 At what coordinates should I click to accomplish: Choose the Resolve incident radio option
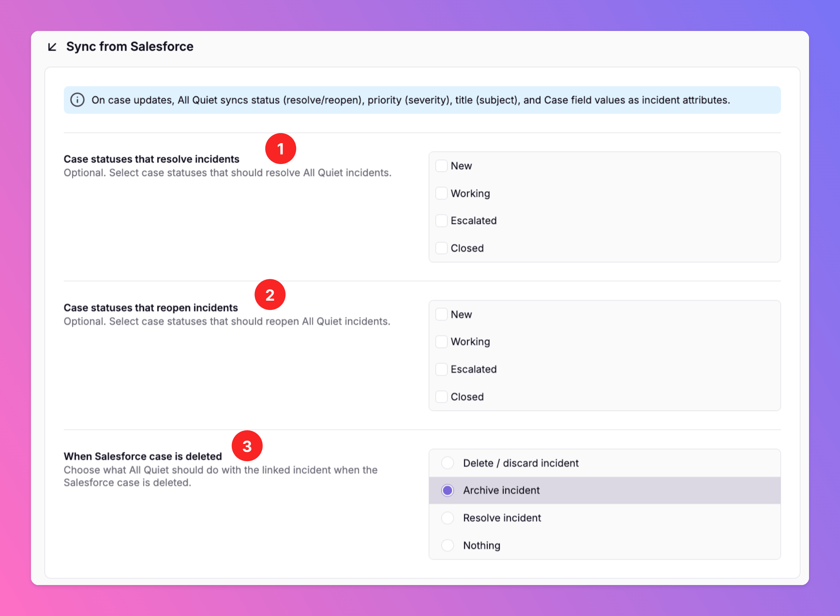point(447,518)
